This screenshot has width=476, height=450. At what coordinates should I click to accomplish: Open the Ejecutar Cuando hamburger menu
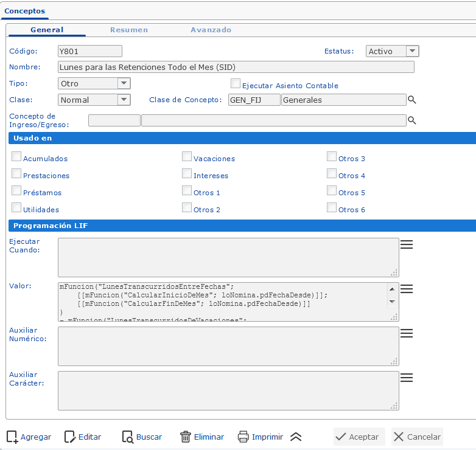click(x=407, y=244)
